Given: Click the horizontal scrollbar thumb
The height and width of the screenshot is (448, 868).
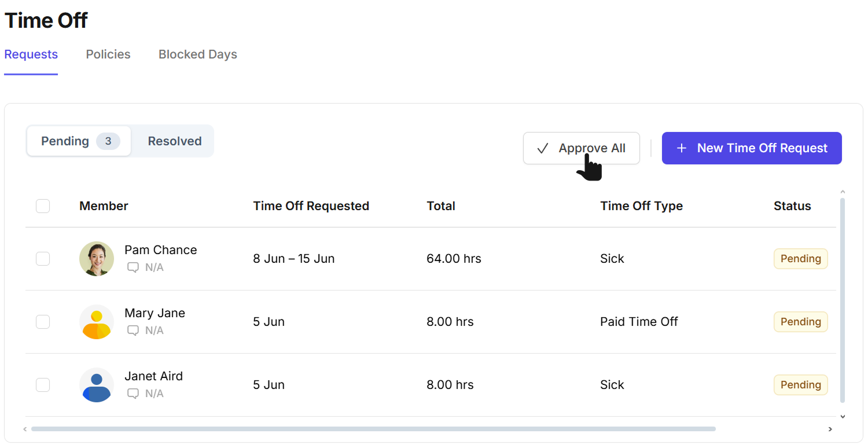Looking at the screenshot, I should click(373, 429).
